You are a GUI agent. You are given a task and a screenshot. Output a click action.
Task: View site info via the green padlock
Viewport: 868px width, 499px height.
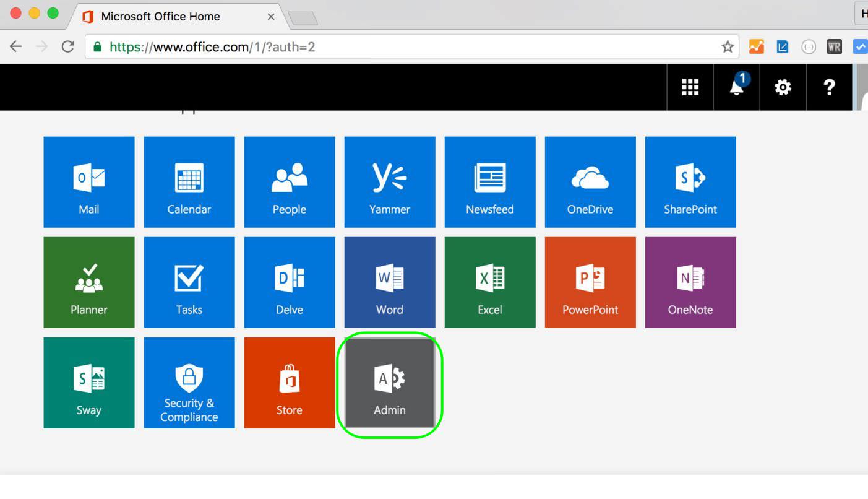click(x=97, y=46)
